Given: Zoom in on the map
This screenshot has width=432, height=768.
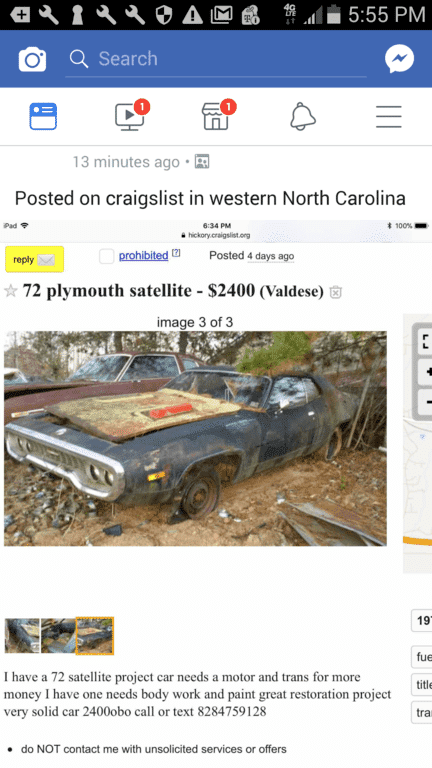Looking at the screenshot, I should pyautogui.click(x=424, y=372).
